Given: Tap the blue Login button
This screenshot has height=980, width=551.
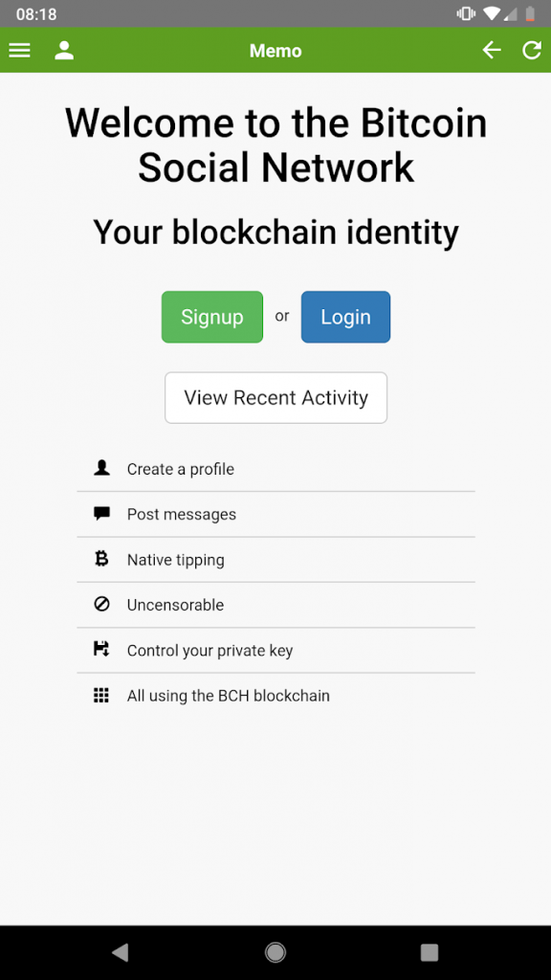Looking at the screenshot, I should (345, 317).
